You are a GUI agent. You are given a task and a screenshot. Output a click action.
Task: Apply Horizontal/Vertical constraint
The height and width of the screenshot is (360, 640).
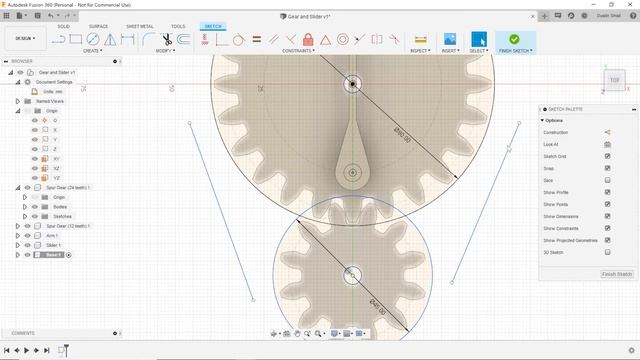point(205,39)
